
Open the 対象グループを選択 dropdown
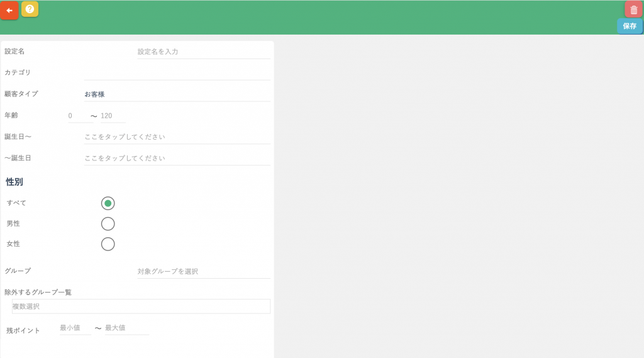point(204,271)
